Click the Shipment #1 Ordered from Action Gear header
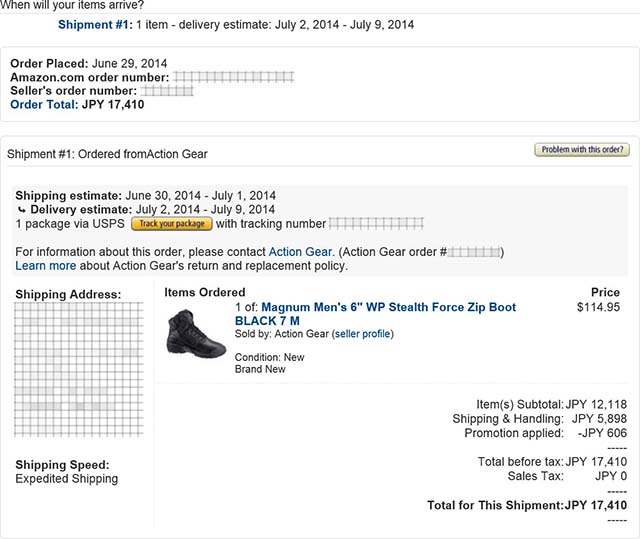Image resolution: width=640 pixels, height=539 pixels. coord(107,154)
